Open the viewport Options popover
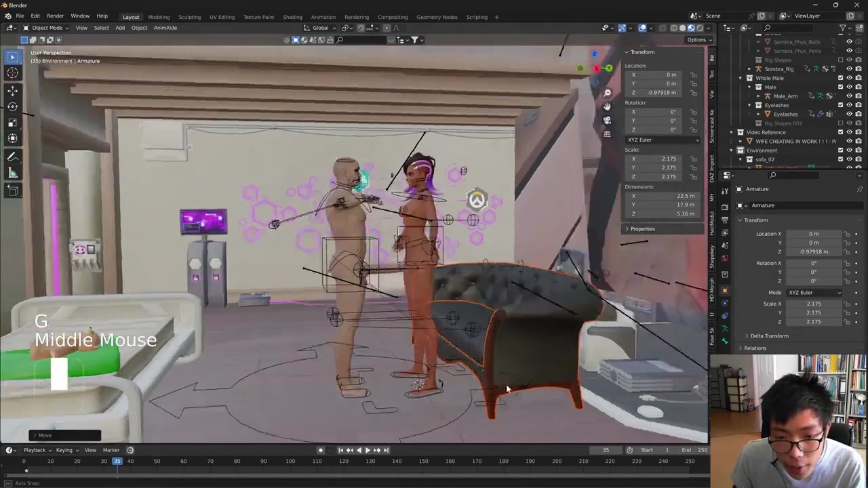Viewport: 868px width, 488px height. 698,40
